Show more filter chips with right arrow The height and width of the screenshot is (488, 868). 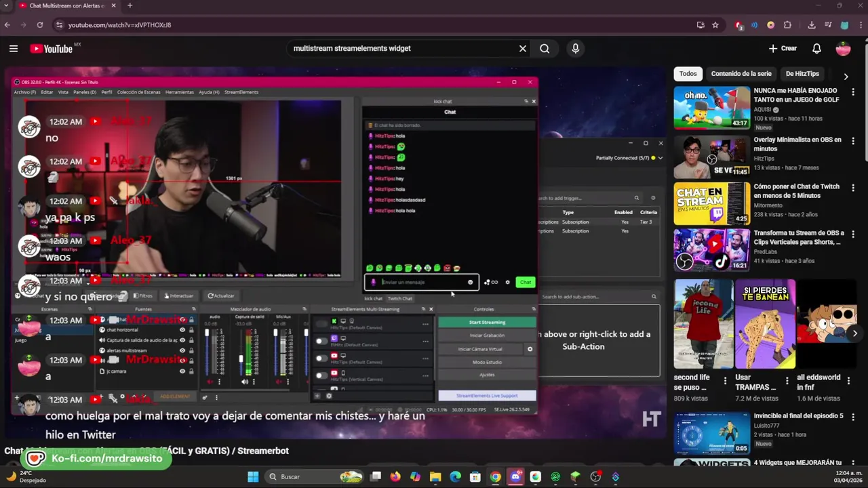click(846, 77)
